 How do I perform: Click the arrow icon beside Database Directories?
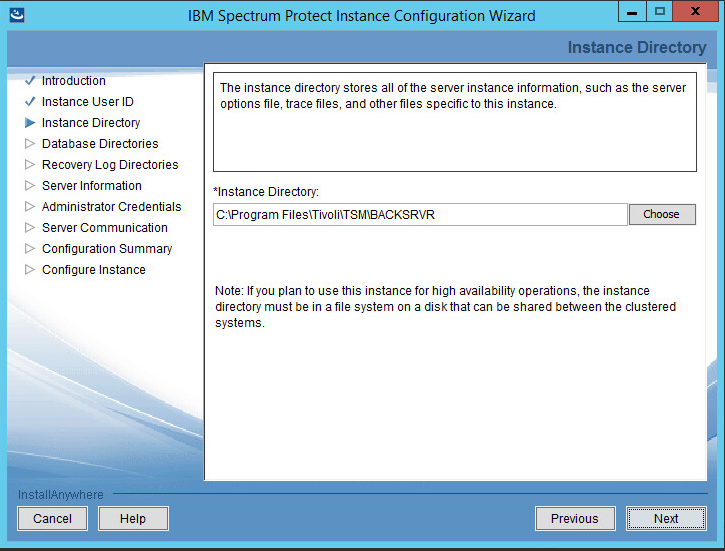point(29,144)
